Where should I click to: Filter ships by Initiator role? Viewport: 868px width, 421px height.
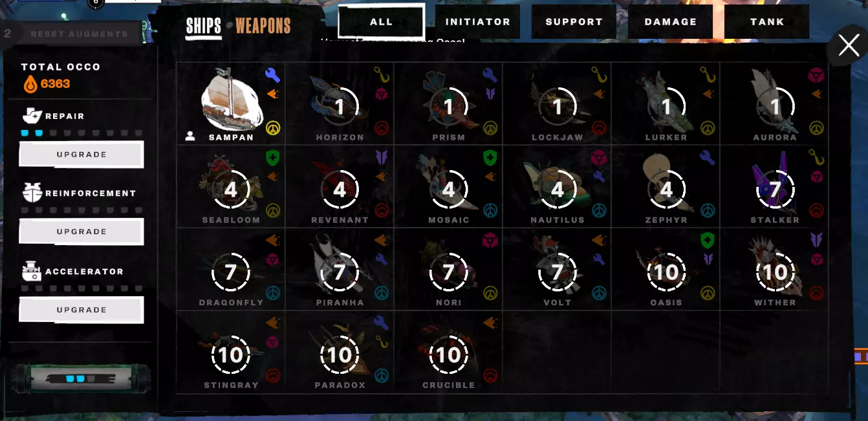[x=478, y=21]
